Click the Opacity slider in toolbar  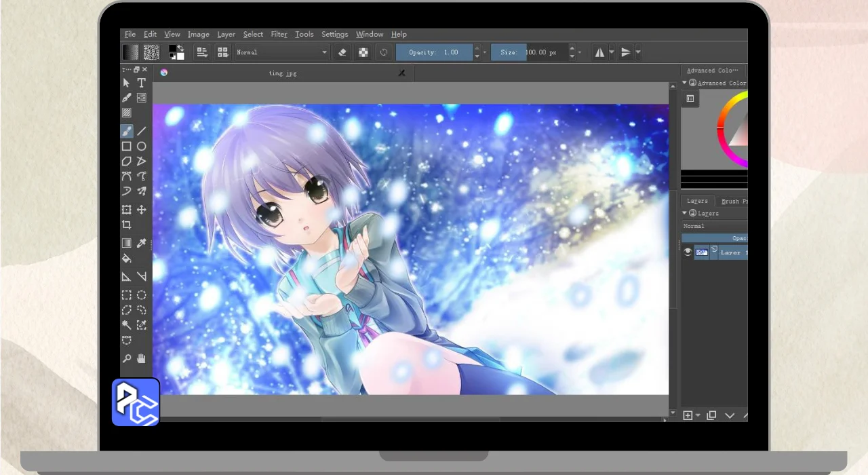[x=434, y=52]
